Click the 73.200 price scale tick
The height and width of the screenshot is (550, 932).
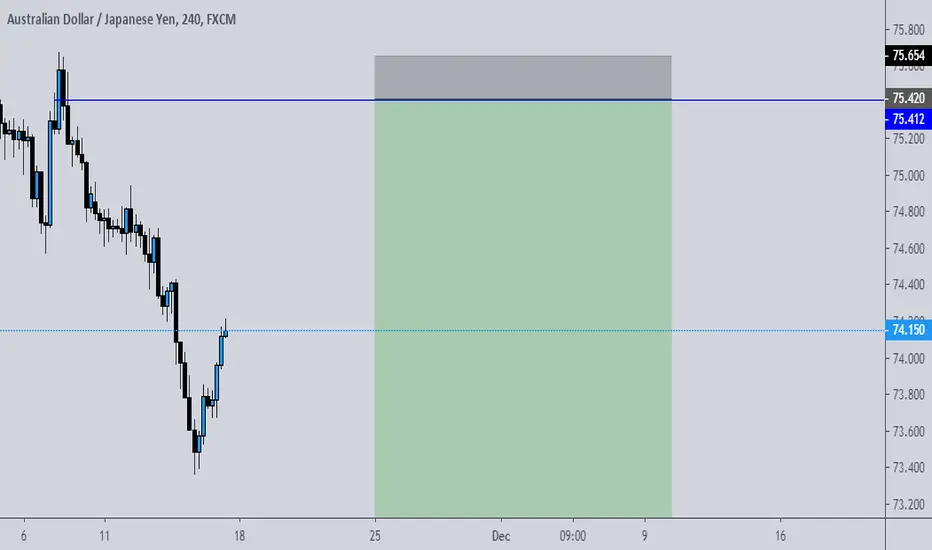tap(908, 504)
